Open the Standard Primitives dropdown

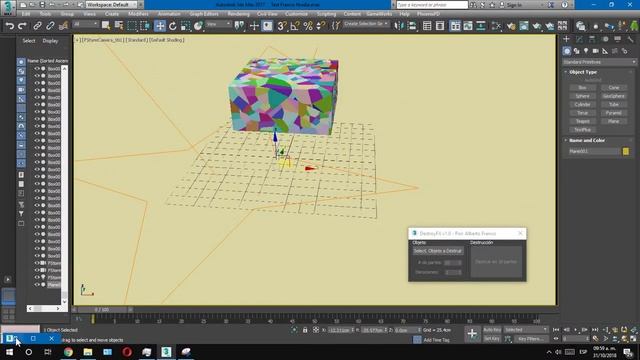coord(599,62)
